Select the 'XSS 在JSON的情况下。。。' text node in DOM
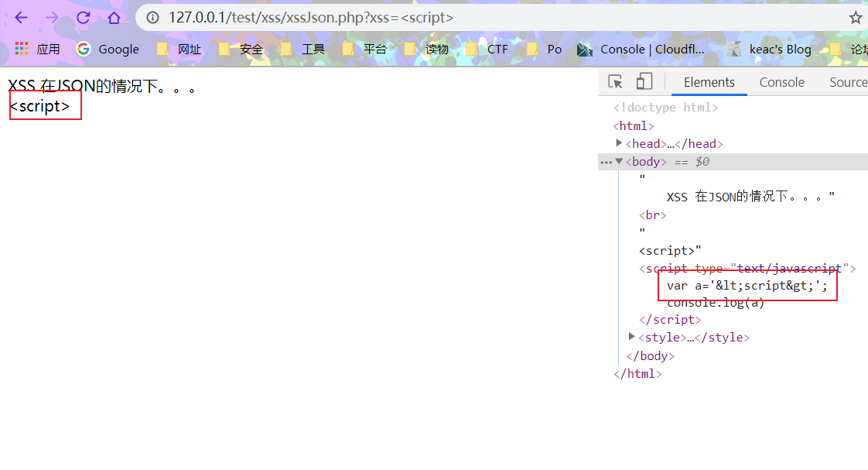Viewport: 868px width, 470px height. tap(750, 197)
